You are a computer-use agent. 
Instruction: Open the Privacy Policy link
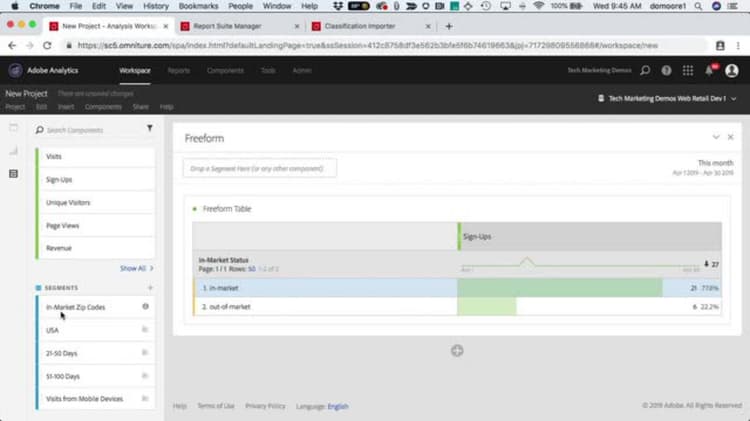(x=265, y=406)
